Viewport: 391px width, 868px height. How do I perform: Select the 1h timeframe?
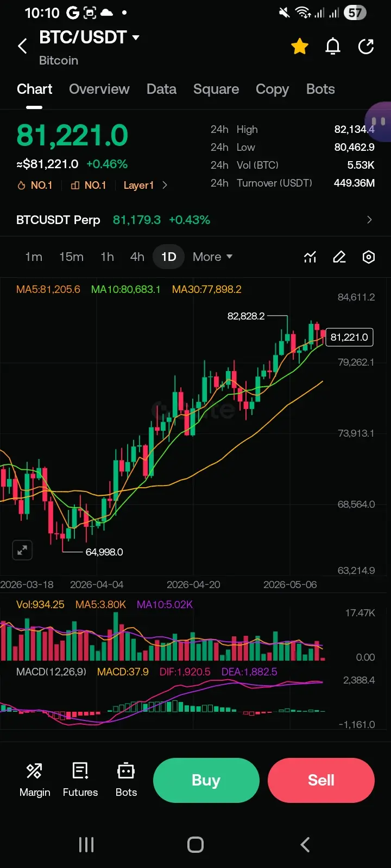(107, 257)
